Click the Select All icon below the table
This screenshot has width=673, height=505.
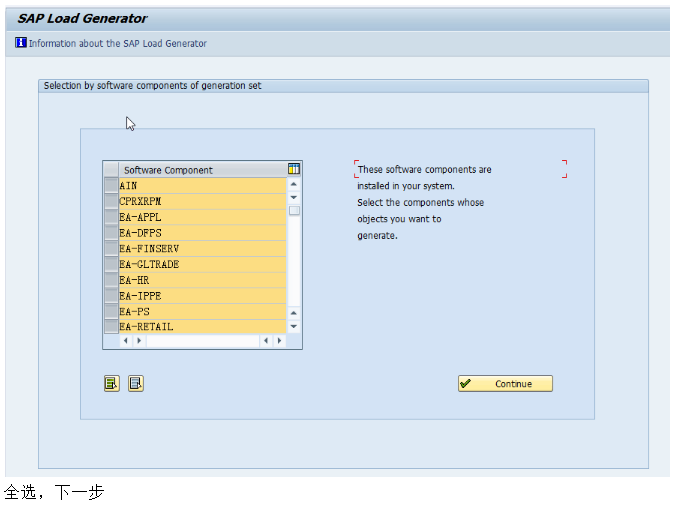[111, 383]
